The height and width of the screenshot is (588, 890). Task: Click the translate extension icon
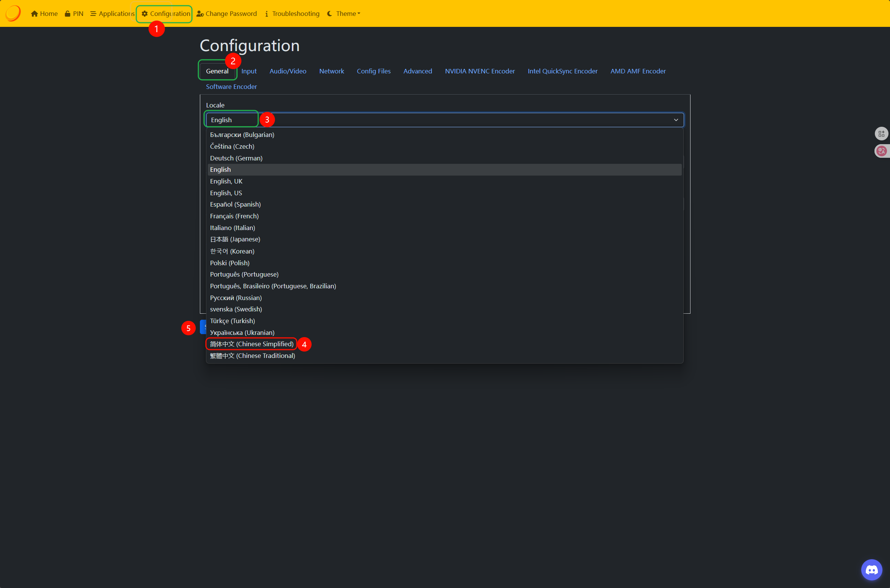881,151
